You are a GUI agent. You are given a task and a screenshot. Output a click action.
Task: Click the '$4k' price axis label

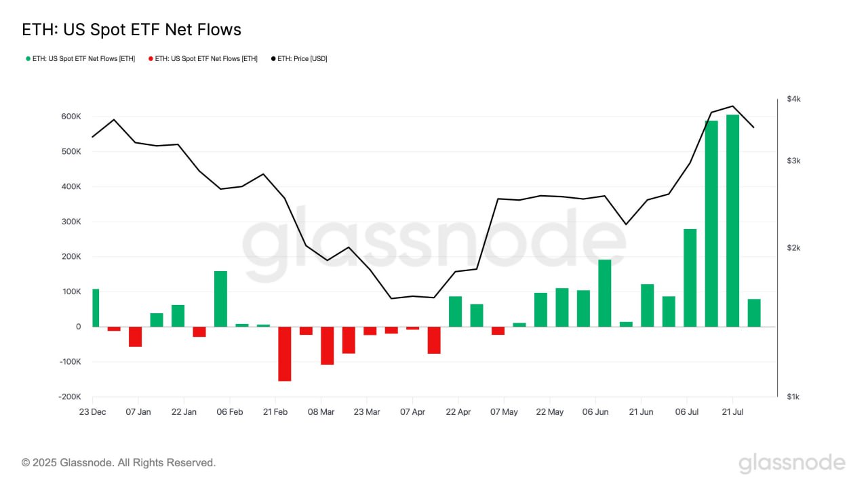point(793,99)
